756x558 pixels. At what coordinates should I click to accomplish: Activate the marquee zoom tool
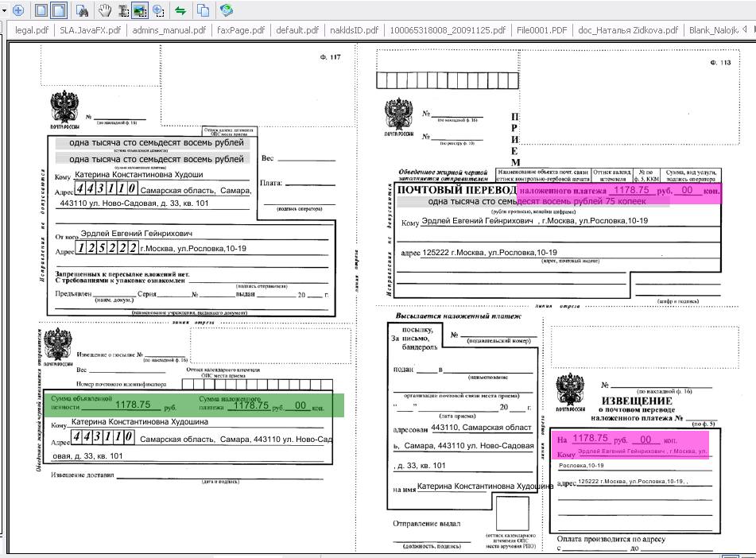click(159, 10)
